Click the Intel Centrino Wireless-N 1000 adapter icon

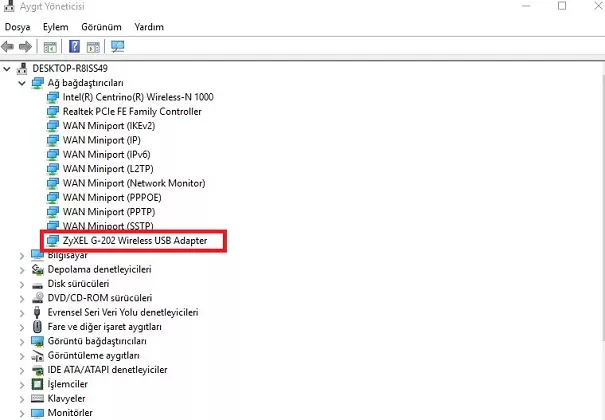(x=53, y=97)
